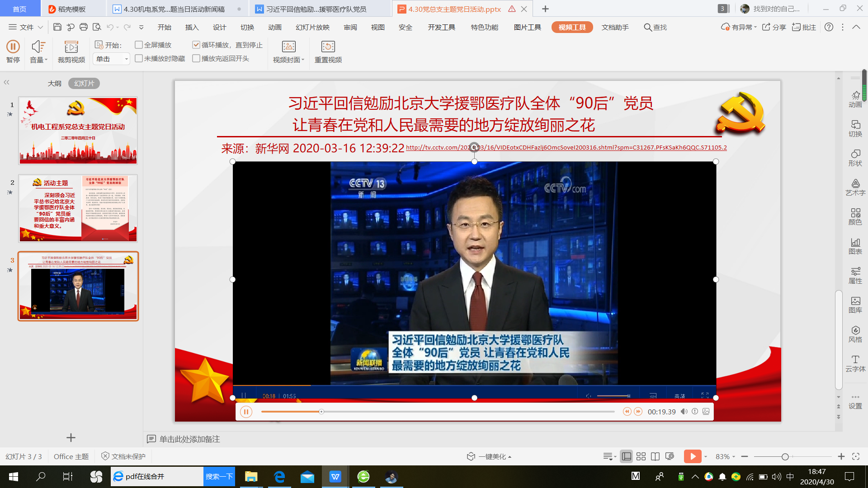Click the undo arrow
The height and width of the screenshot is (488, 868).
point(110,27)
